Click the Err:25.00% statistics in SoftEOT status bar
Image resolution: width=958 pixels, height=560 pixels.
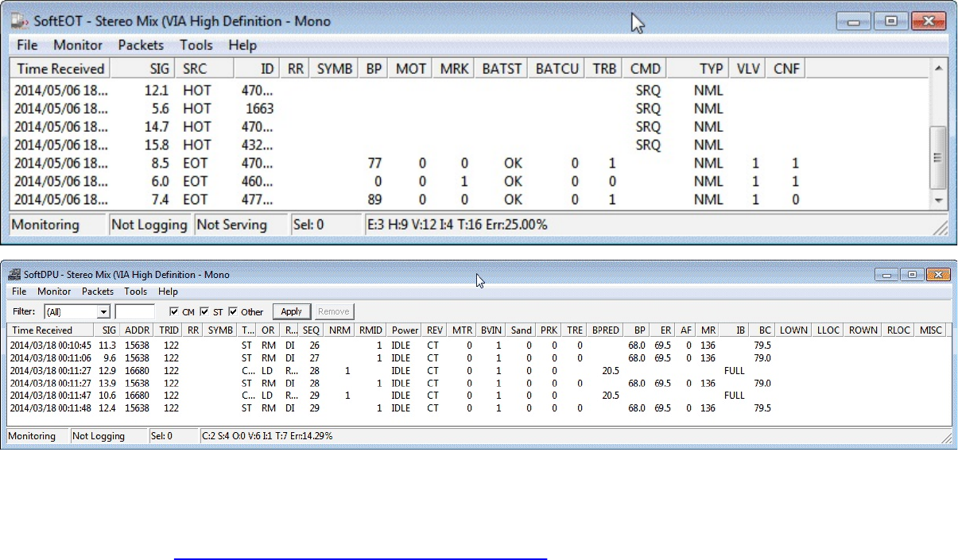[x=518, y=225]
